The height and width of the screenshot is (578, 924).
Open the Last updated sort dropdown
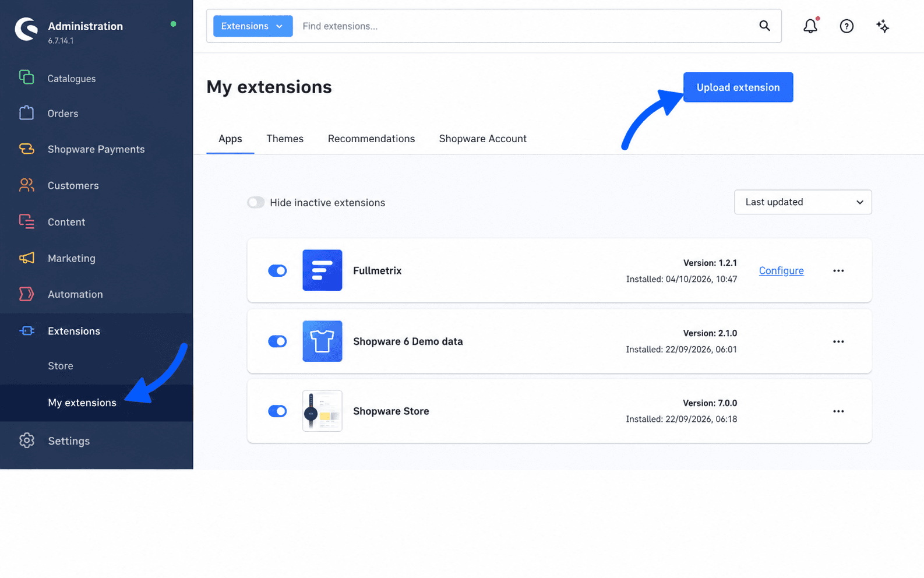803,202
